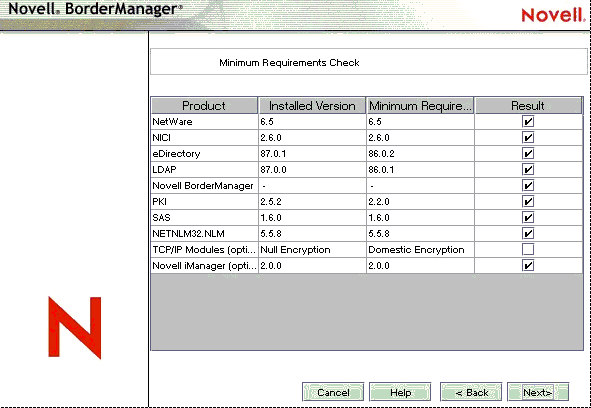
Task: Select the NETNLM32.NLM product cell
Action: [204, 233]
